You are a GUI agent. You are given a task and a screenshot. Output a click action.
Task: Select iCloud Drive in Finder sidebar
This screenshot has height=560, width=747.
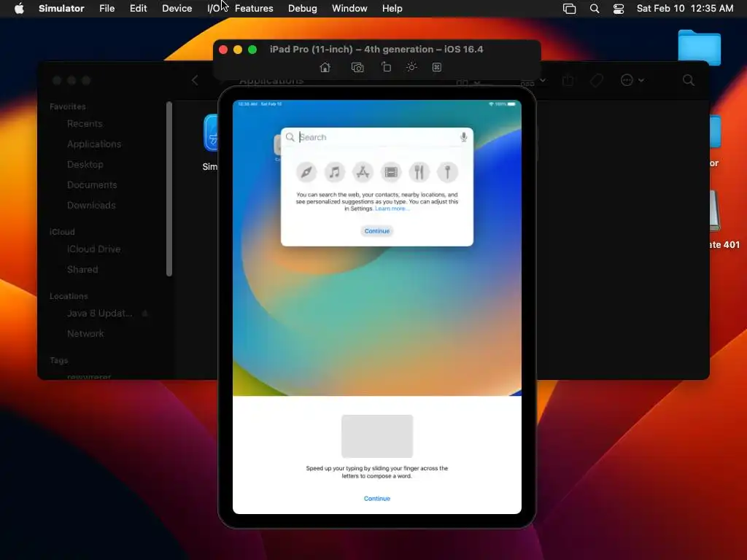[x=93, y=249]
